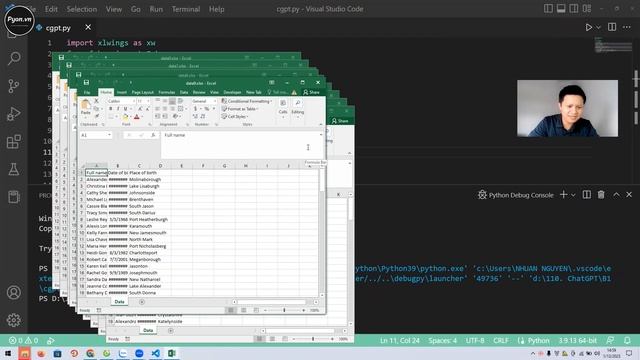This screenshot has width=640, height=360.
Task: Open launch profile dropdown beside plus icon
Action: [x=573, y=195]
